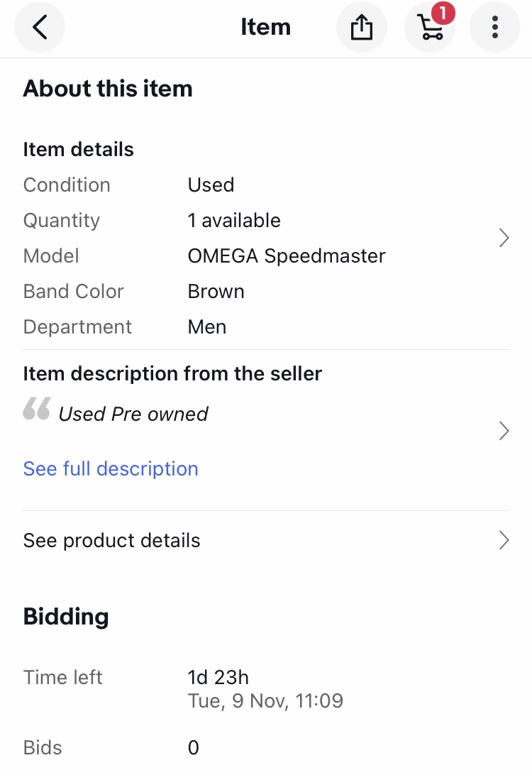
Task: Tap the red cart notification badge
Action: coord(443,13)
